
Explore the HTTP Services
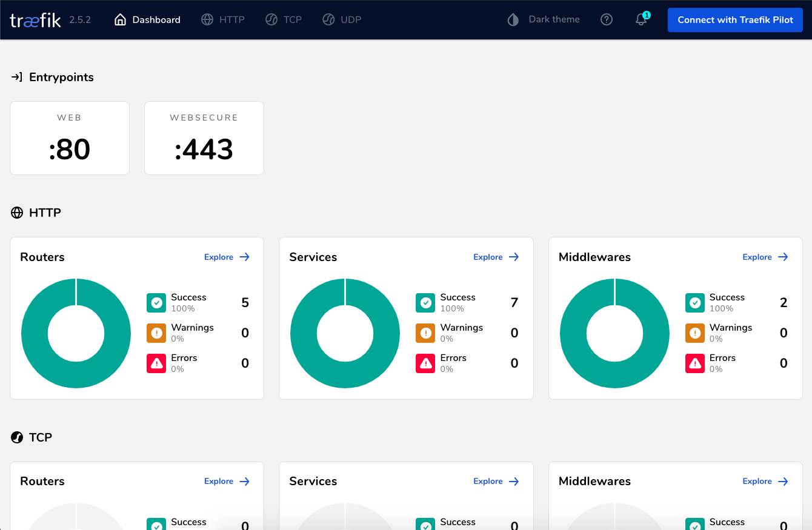point(496,257)
